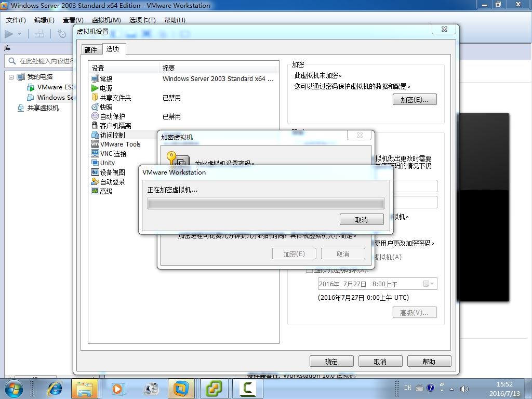
Task: Click the 设置 column header
Action: point(124,68)
